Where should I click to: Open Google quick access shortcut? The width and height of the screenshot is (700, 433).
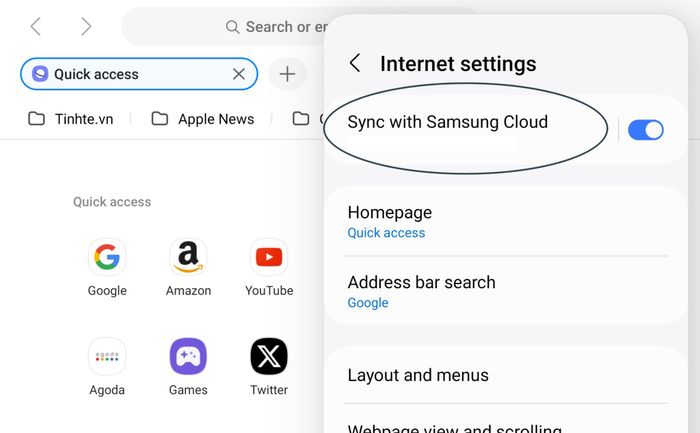click(107, 267)
